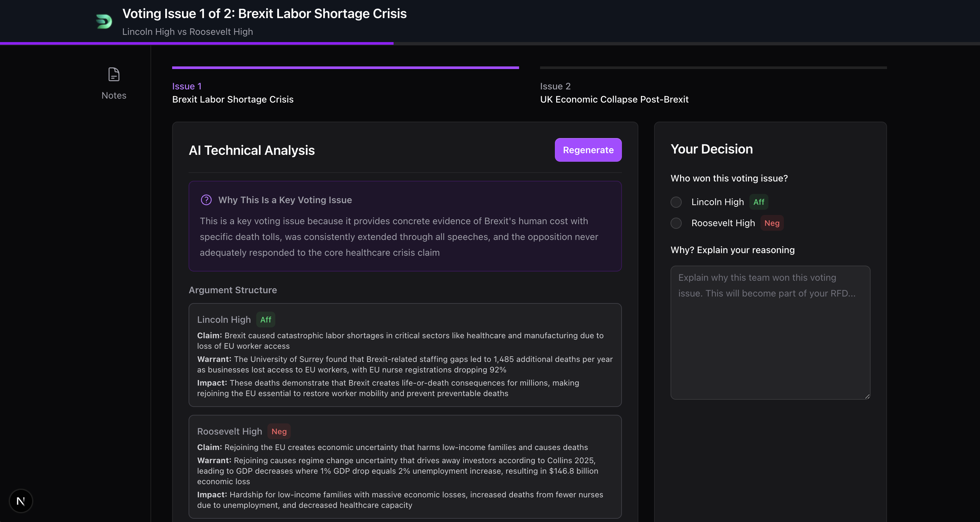Click the Argument Structure section heading
This screenshot has width=980, height=522.
[233, 290]
